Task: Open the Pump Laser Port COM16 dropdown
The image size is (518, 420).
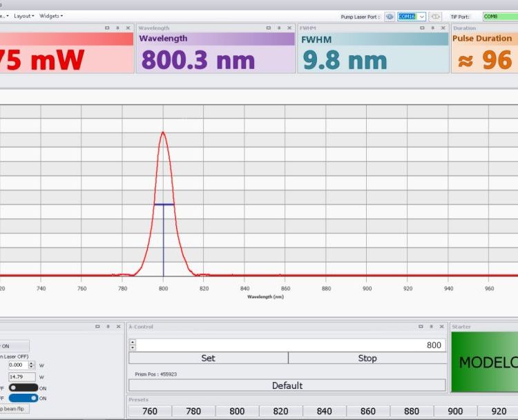Action: pyautogui.click(x=422, y=17)
